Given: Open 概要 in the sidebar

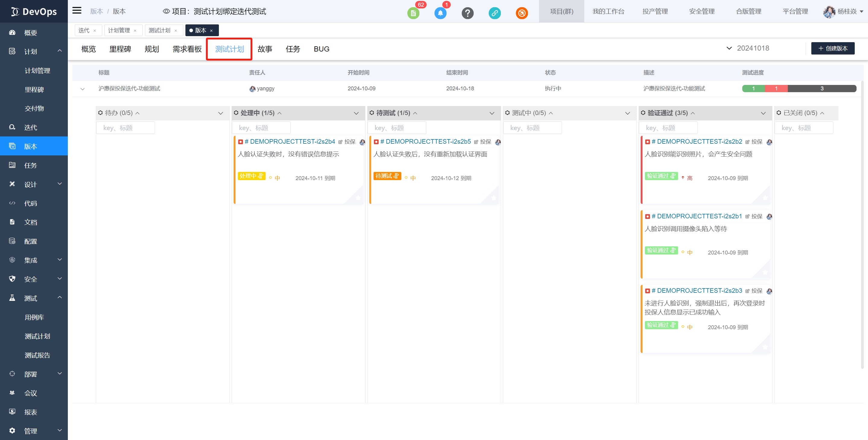Looking at the screenshot, I should [x=30, y=33].
